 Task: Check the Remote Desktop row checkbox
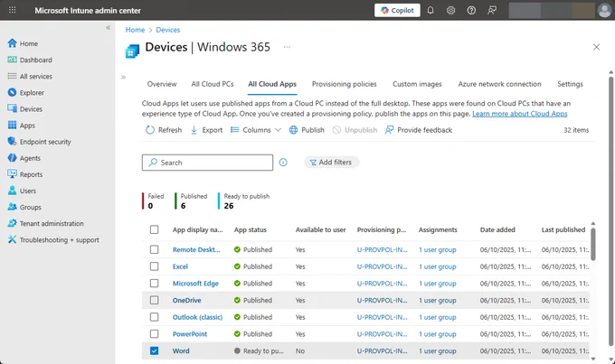coord(154,249)
